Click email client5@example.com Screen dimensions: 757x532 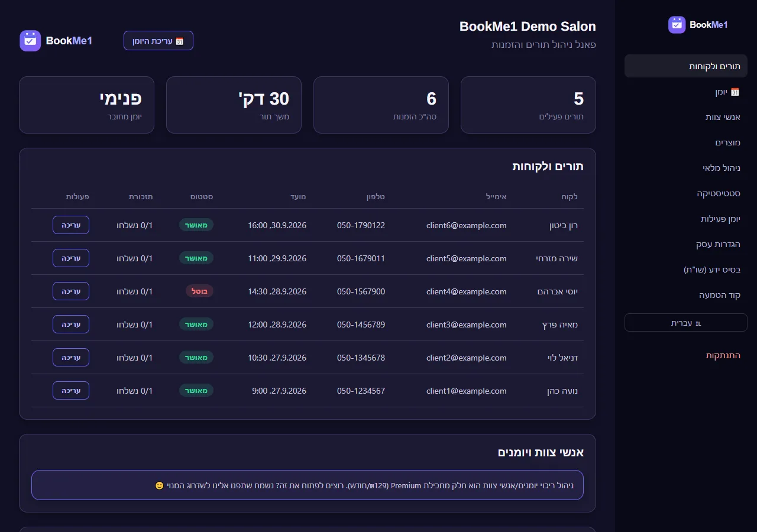click(467, 258)
